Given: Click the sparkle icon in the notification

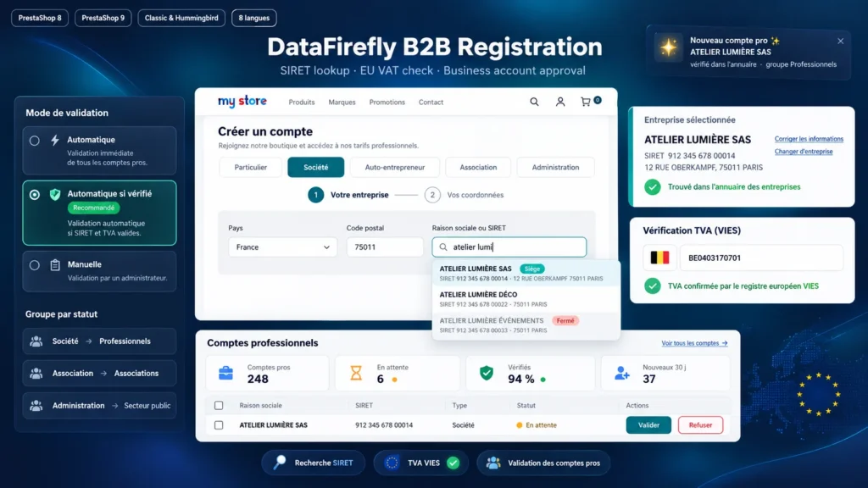Looking at the screenshot, I should [669, 47].
